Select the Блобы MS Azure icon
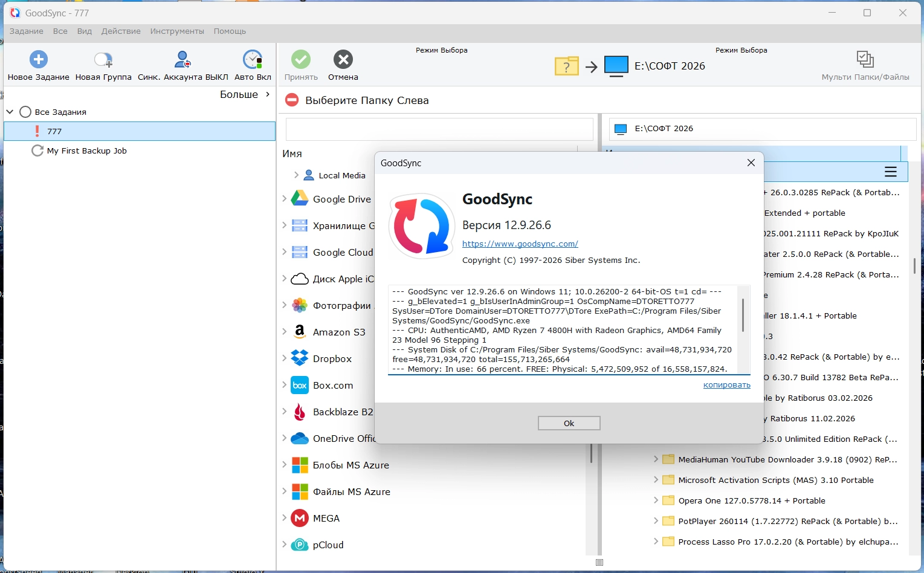Image resolution: width=924 pixels, height=573 pixels. (x=300, y=465)
